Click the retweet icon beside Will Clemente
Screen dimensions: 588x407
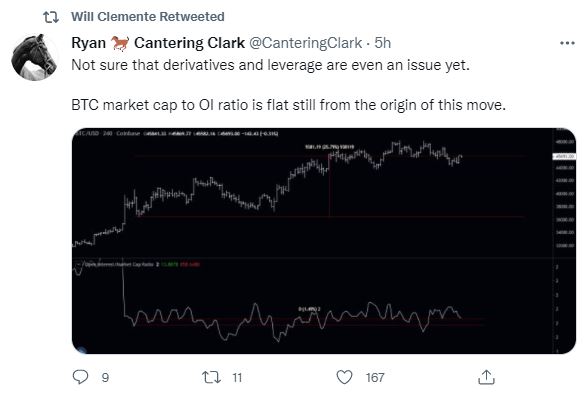51,17
